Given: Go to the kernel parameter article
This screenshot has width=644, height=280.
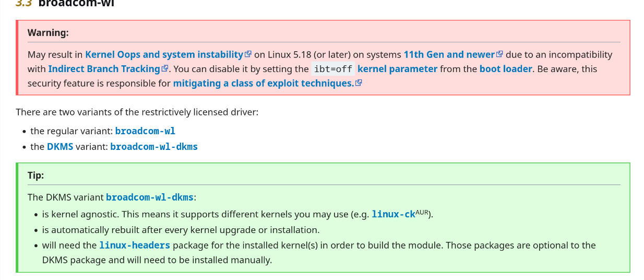Looking at the screenshot, I should pos(397,68).
